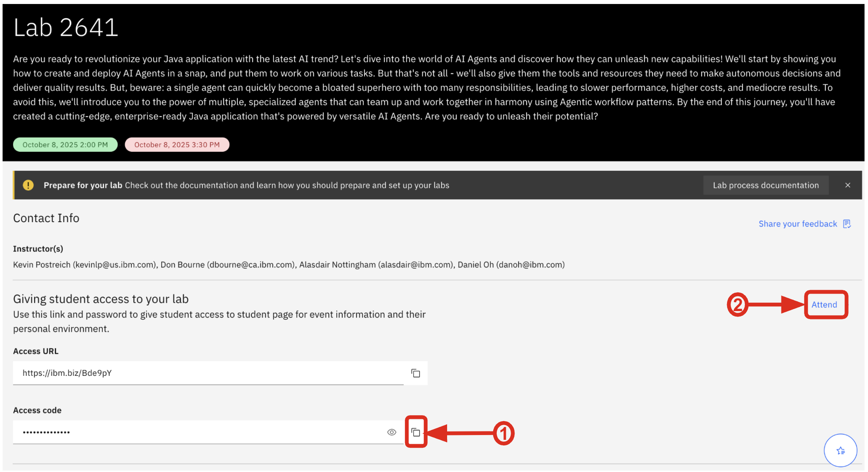Click the Lab 2641 page title

pyautogui.click(x=66, y=28)
